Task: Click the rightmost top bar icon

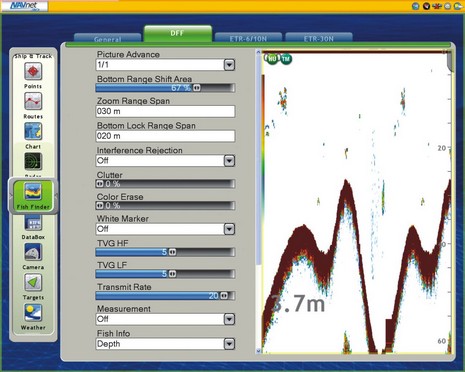Action: (x=458, y=6)
